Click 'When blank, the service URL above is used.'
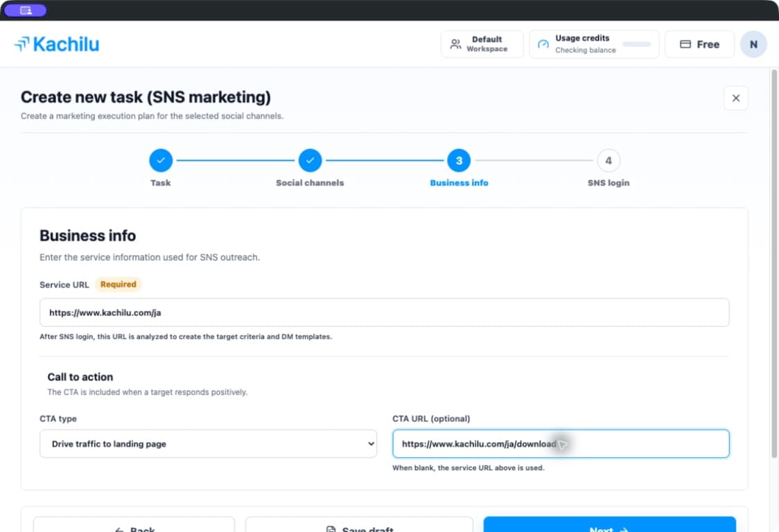This screenshot has width=779, height=532. point(468,468)
